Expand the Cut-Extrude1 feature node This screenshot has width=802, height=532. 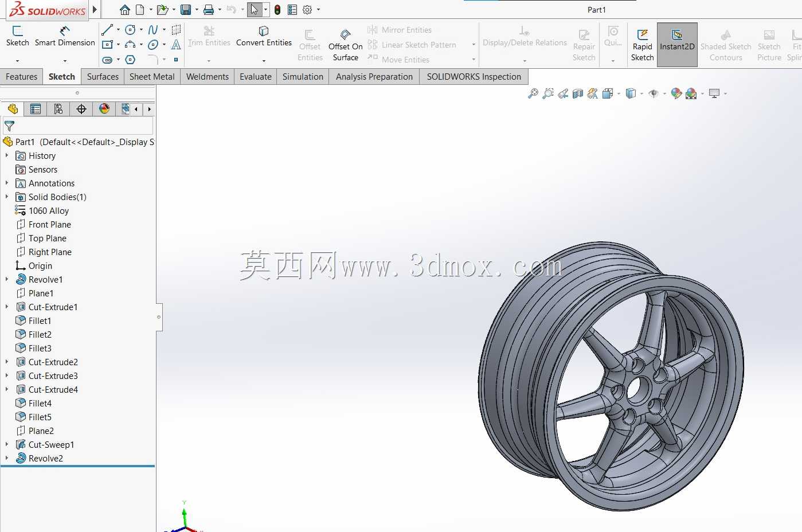click(7, 307)
